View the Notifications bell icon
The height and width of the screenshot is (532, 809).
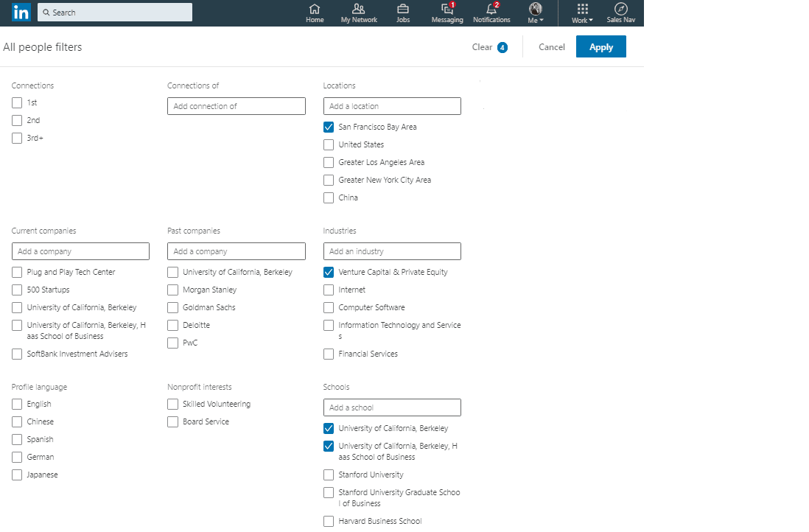tap(489, 10)
